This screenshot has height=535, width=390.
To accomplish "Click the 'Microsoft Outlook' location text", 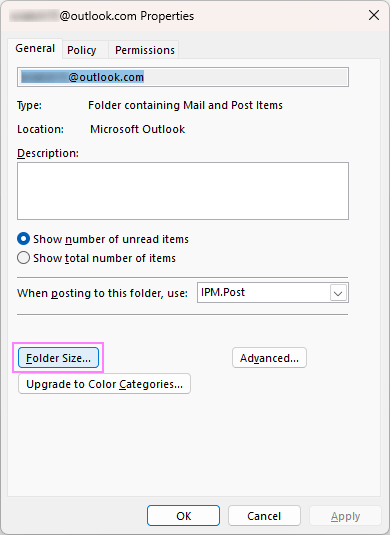I will tap(138, 129).
